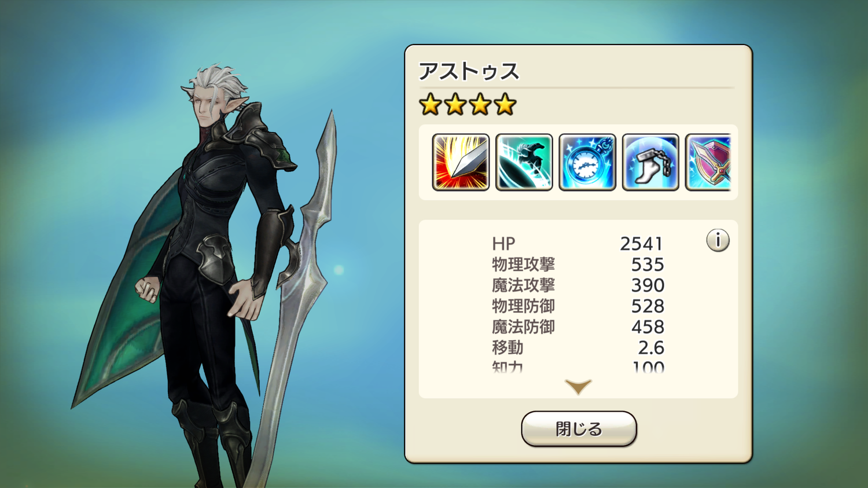Click the 魔法防御 value 458
868x488 pixels.
[648, 327]
